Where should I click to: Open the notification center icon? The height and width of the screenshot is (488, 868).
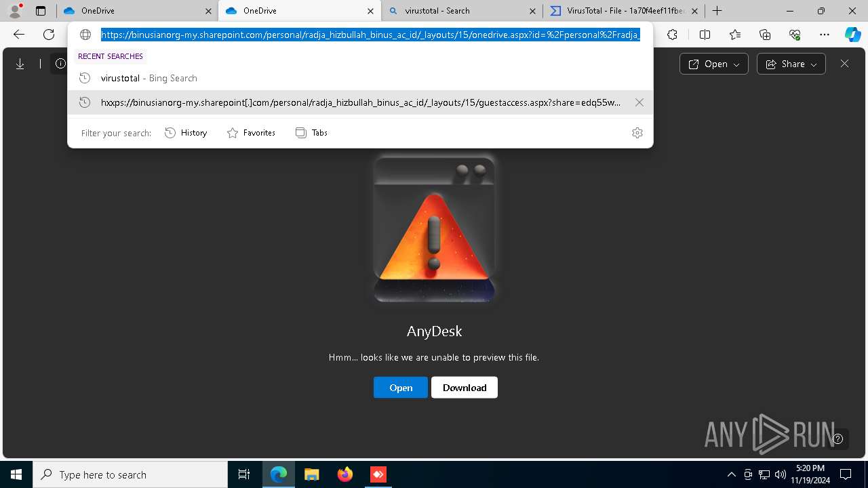pos(846,474)
